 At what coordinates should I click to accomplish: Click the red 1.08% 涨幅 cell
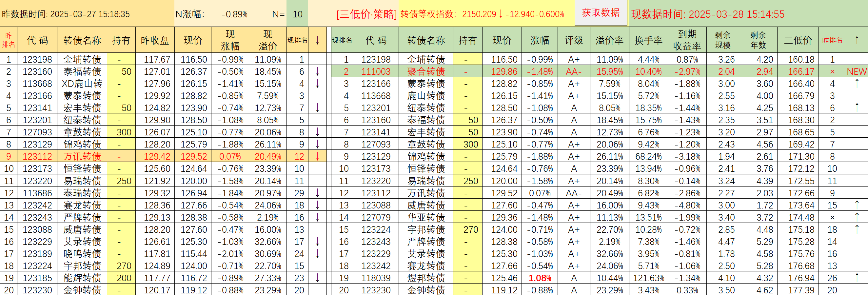tap(540, 278)
